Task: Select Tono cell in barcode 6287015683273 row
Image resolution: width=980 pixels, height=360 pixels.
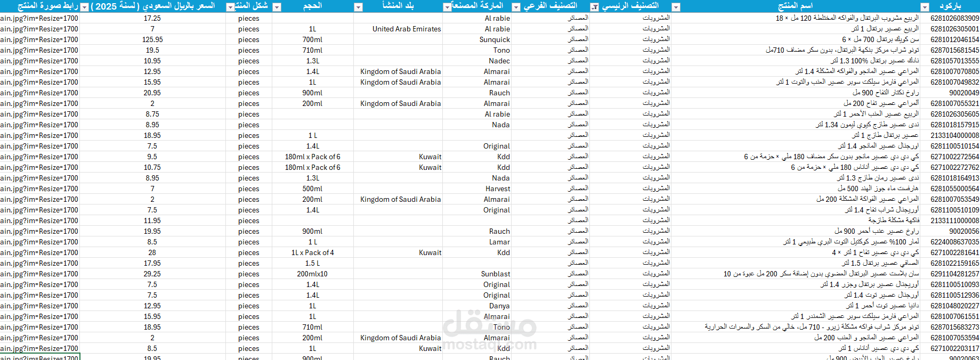Action: 477,327
